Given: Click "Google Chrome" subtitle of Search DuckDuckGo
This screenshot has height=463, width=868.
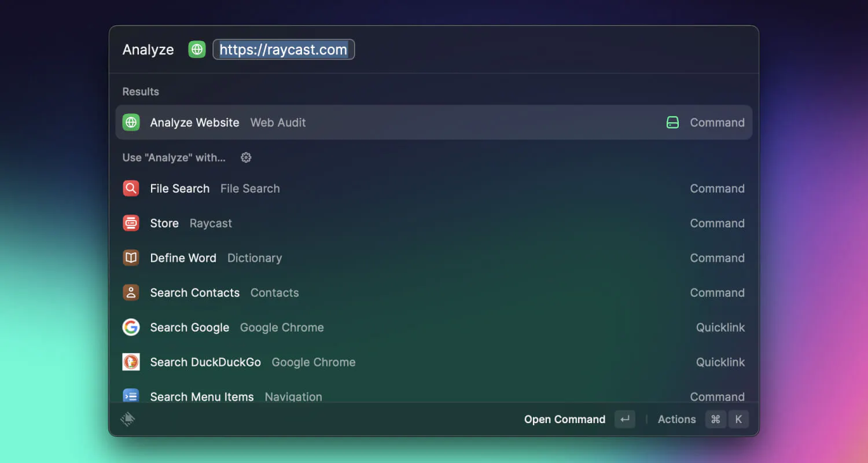Looking at the screenshot, I should (314, 362).
